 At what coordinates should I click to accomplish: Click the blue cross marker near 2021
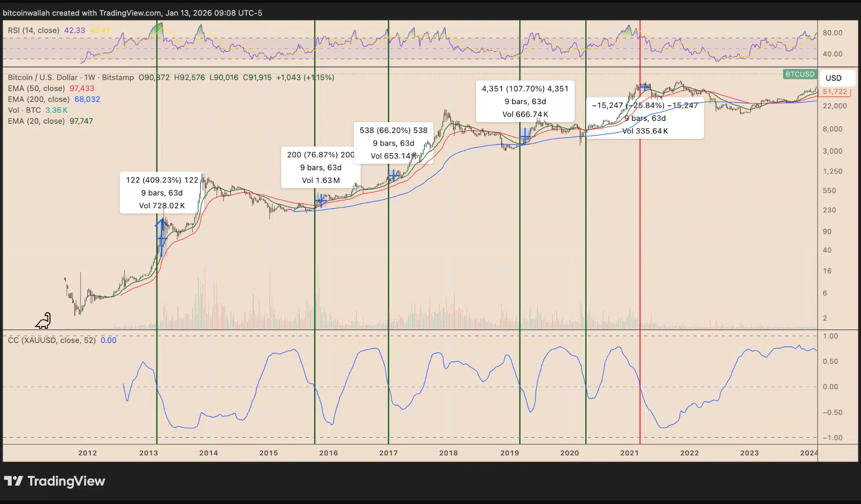645,87
